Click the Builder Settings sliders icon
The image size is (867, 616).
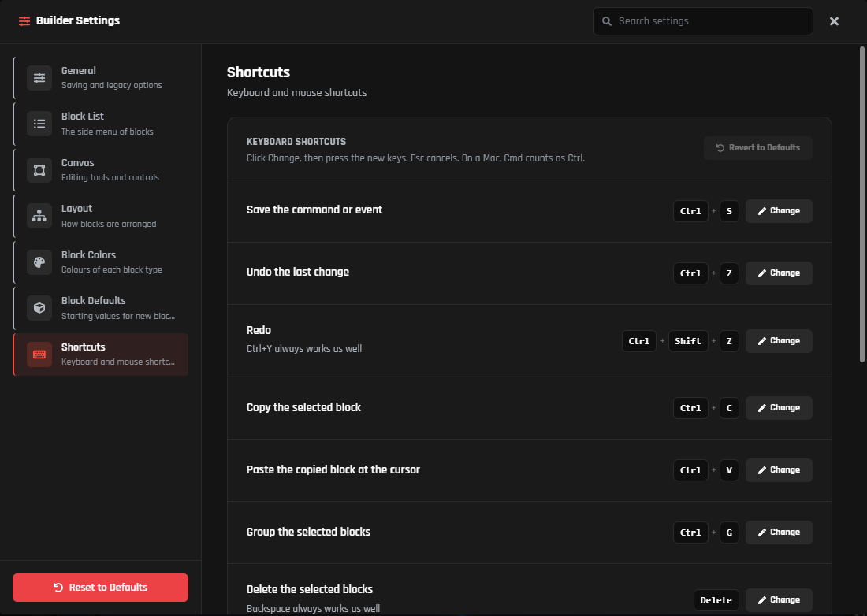(24, 21)
